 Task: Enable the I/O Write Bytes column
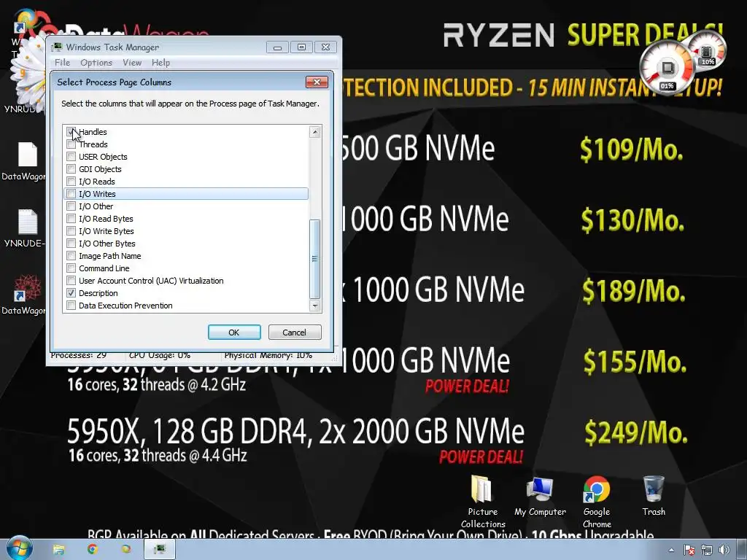click(x=71, y=231)
